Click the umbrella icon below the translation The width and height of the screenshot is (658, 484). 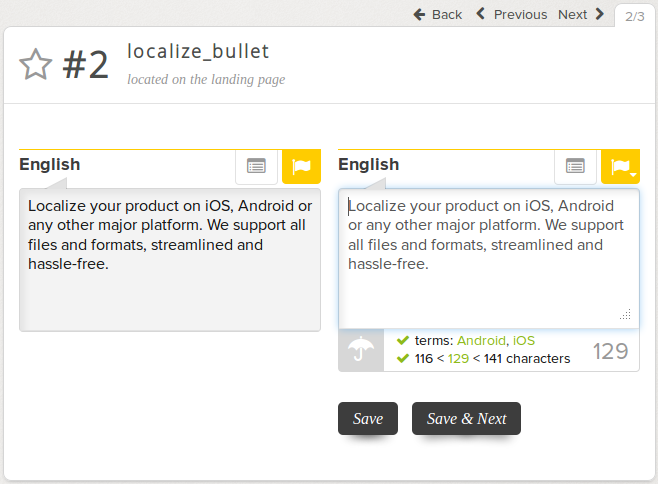(361, 350)
